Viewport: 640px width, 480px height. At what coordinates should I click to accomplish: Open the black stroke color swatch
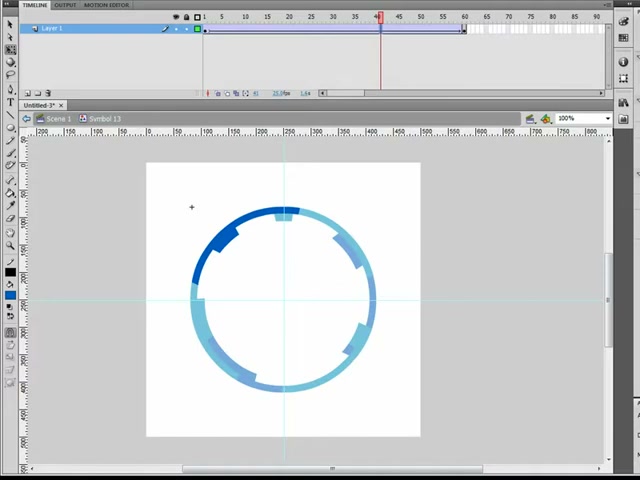[10, 272]
